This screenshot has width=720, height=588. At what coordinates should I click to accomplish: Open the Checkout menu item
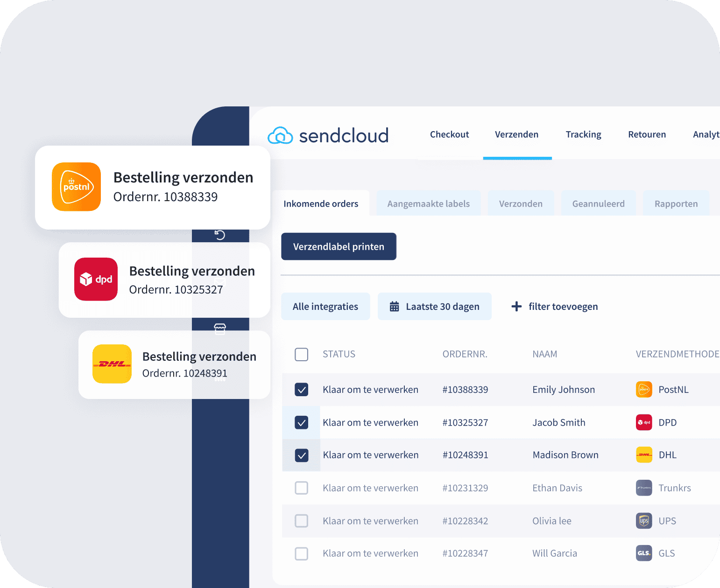[449, 134]
